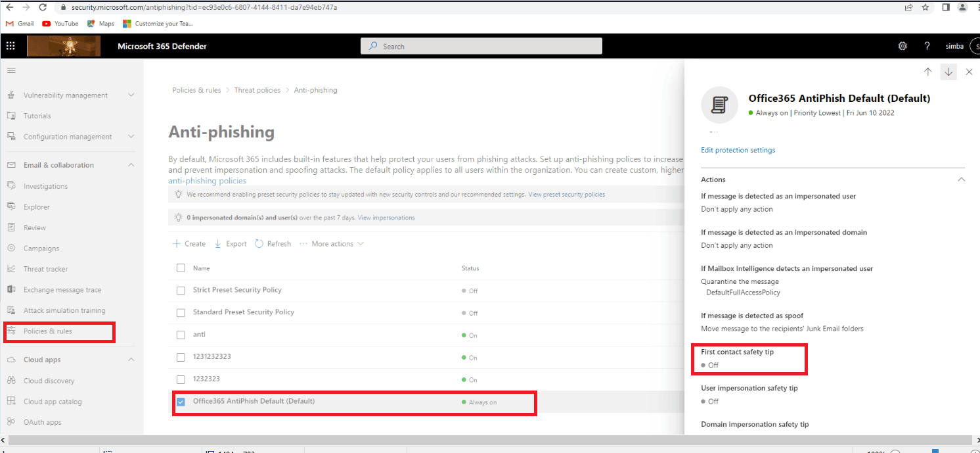Uncheck the Office365 AntiPish Default policy
The height and width of the screenshot is (453, 980).
tap(181, 401)
